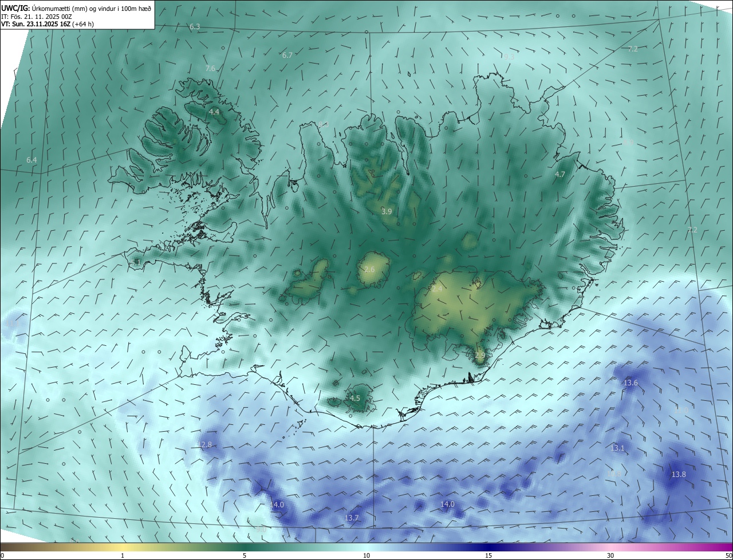Viewport: 733px width, 560px height.
Task: Click the 3.9 value label
Action: pyautogui.click(x=387, y=211)
